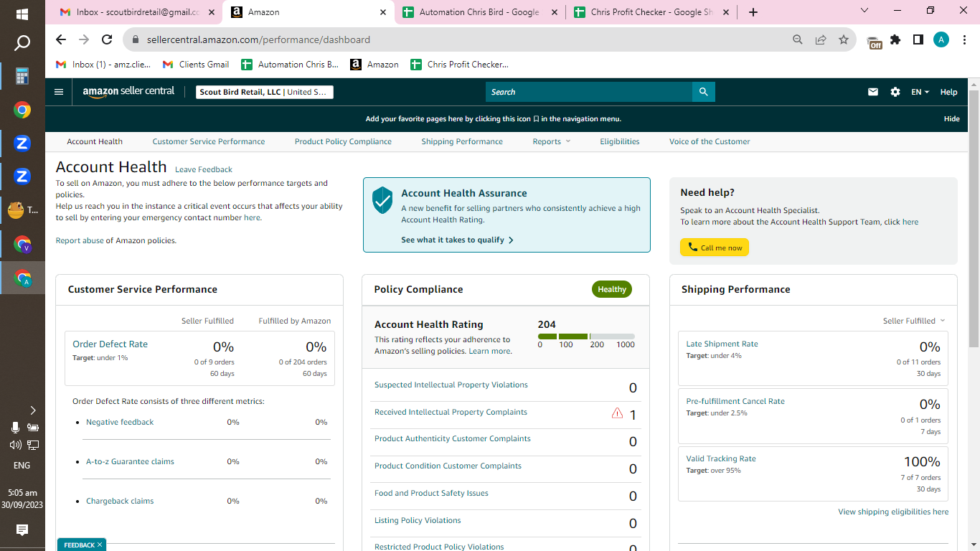Click the Leave Feedback link
This screenshot has height=551, width=980.
(x=204, y=170)
